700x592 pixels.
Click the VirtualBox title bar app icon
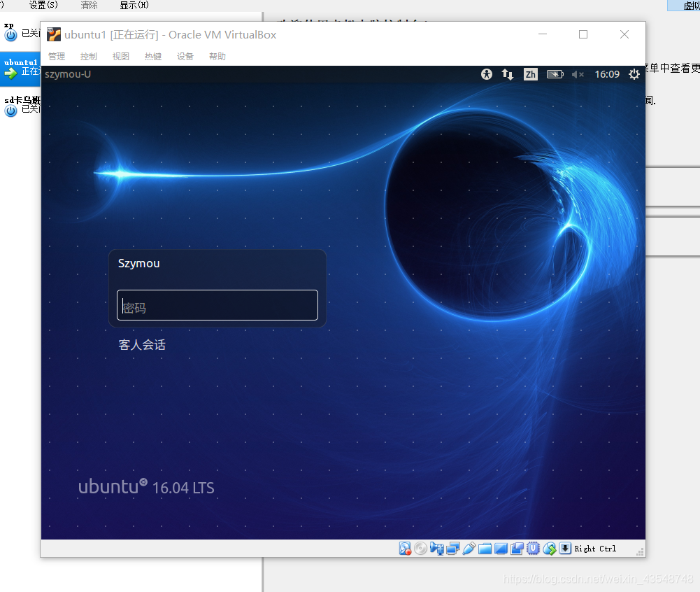coord(54,34)
